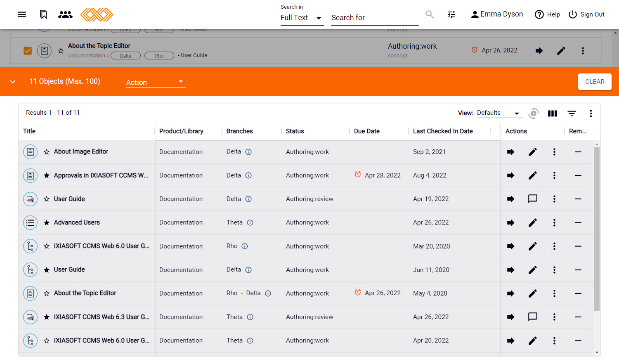Open the column chooser icon
The height and width of the screenshot is (364, 619).
coord(553,113)
